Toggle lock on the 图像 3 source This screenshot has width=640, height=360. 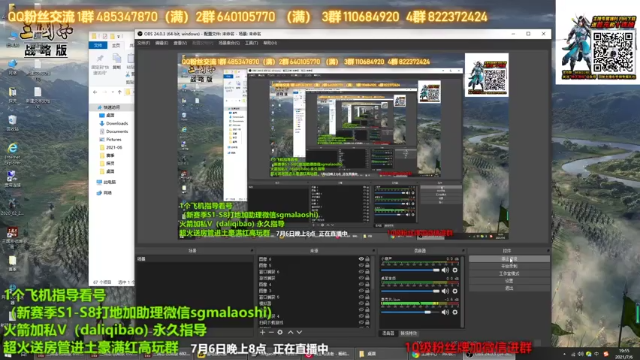pyautogui.click(x=367, y=291)
